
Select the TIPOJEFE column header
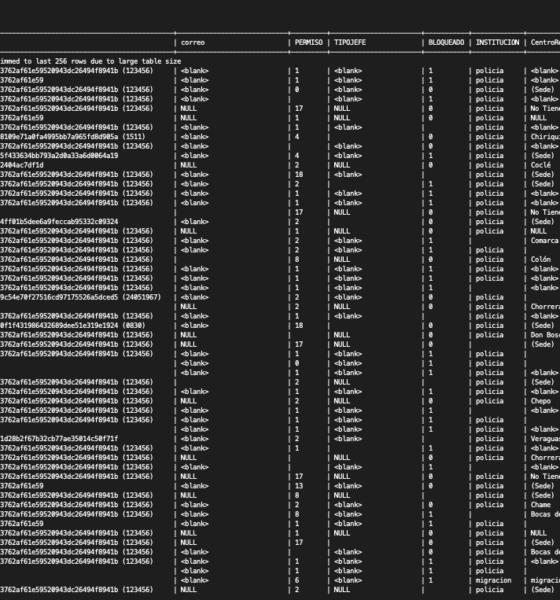coord(350,42)
